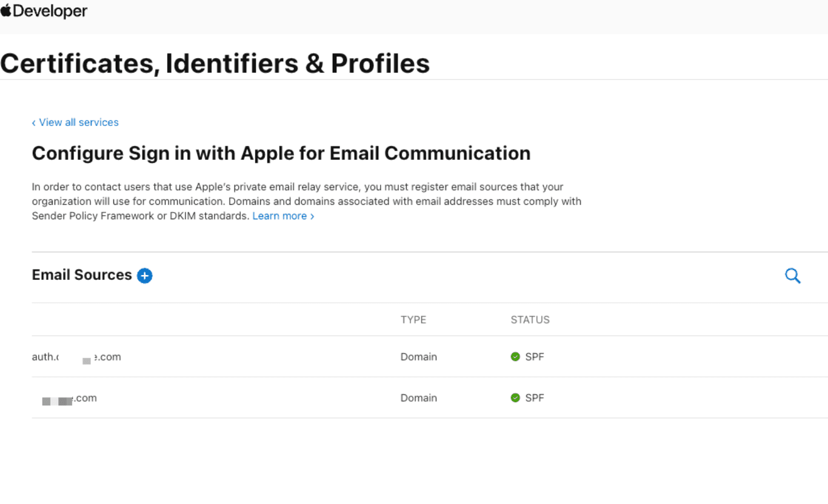The height and width of the screenshot is (504, 828).
Task: Click the Domain type label on the first row
Action: click(x=419, y=356)
